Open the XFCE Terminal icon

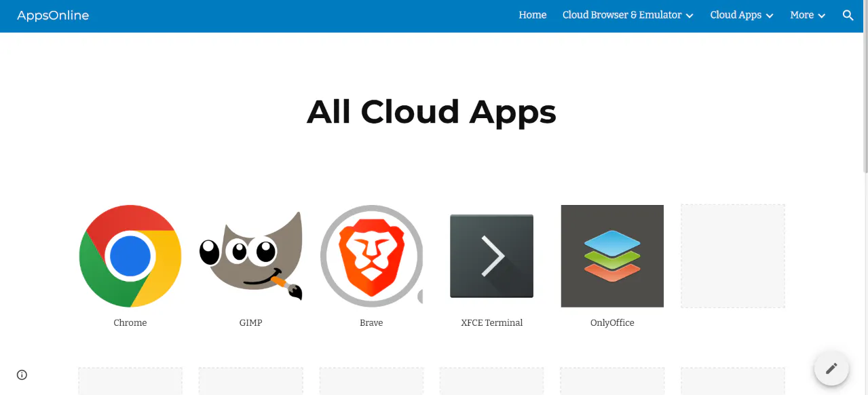coord(492,256)
